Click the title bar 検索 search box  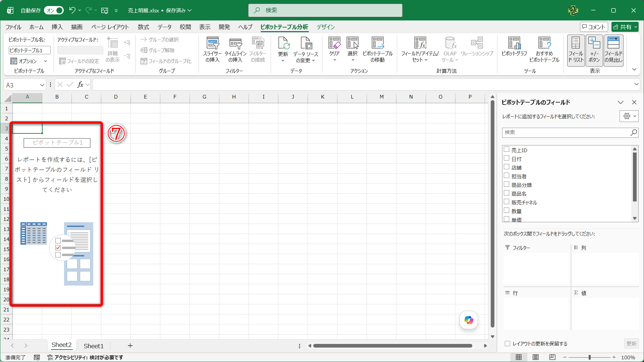coord(325,10)
